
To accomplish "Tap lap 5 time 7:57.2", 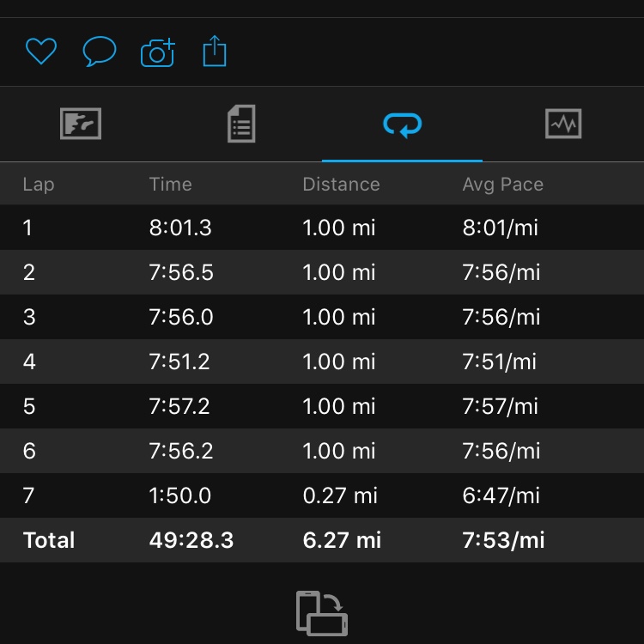I will click(179, 406).
